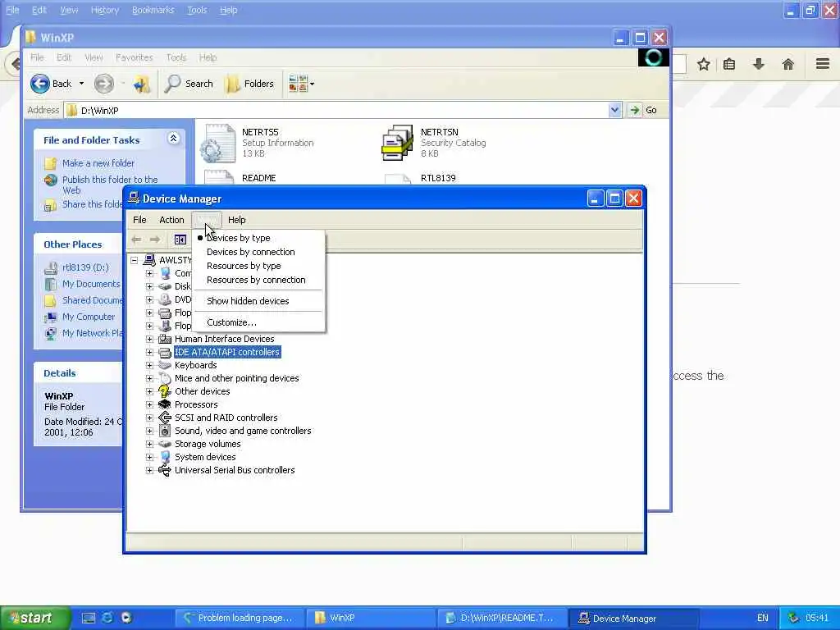Toggle console tree pane toolbar icon
The height and width of the screenshot is (630, 840).
pos(180,240)
